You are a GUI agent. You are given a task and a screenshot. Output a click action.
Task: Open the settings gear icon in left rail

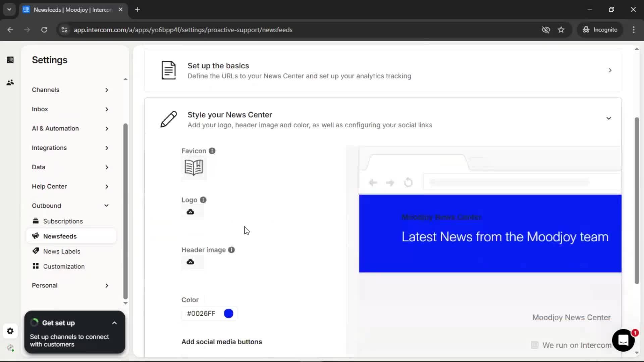(x=10, y=331)
